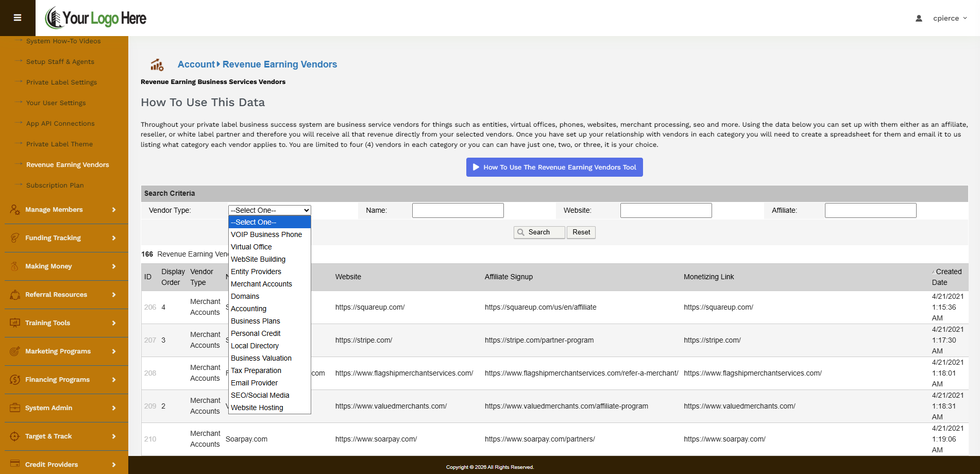
Task: Open App API Connections in sidebar
Action: pyautogui.click(x=60, y=124)
